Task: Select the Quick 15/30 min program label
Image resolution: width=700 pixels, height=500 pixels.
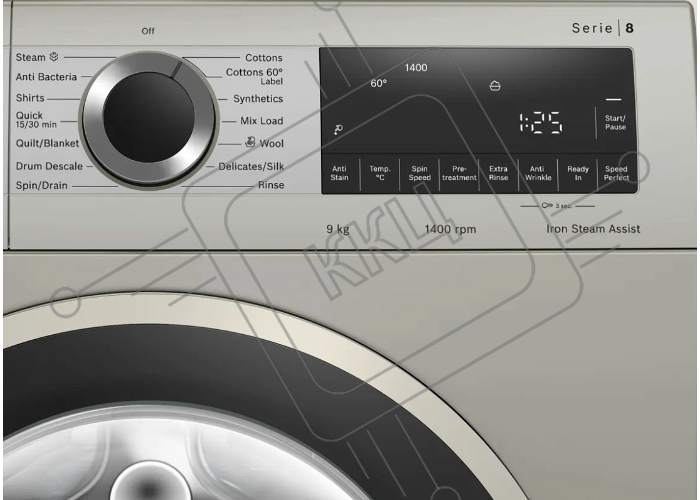Action: tap(36, 120)
